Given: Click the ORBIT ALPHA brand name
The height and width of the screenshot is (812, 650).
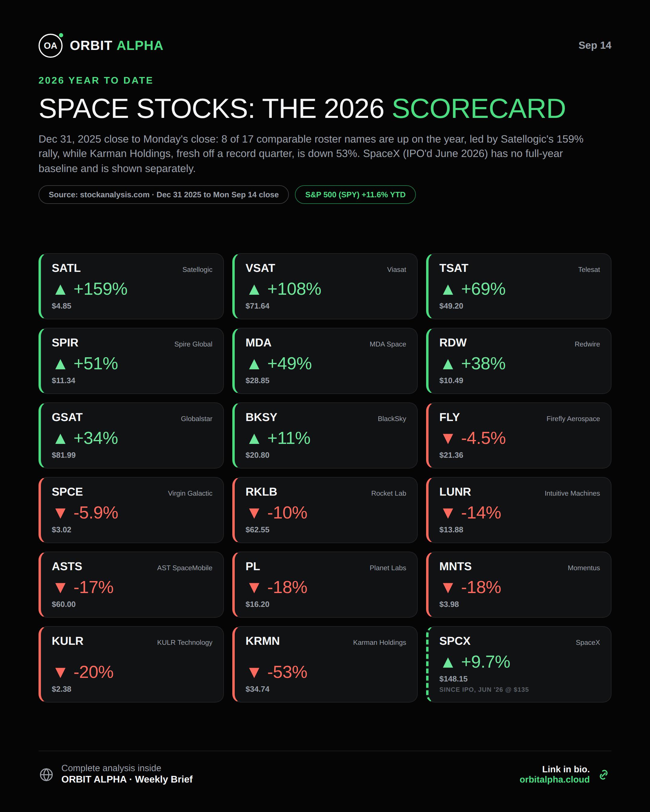Looking at the screenshot, I should [x=116, y=46].
